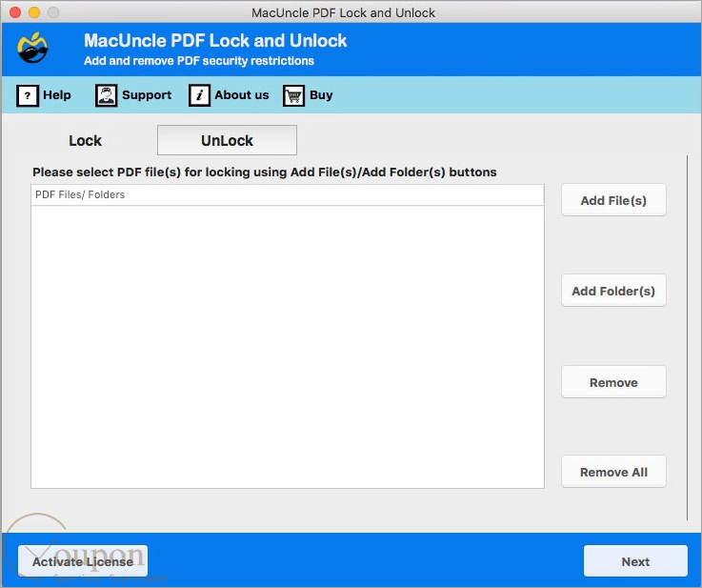The image size is (702, 588).
Task: Open the About us toolbar label
Action: point(242,95)
